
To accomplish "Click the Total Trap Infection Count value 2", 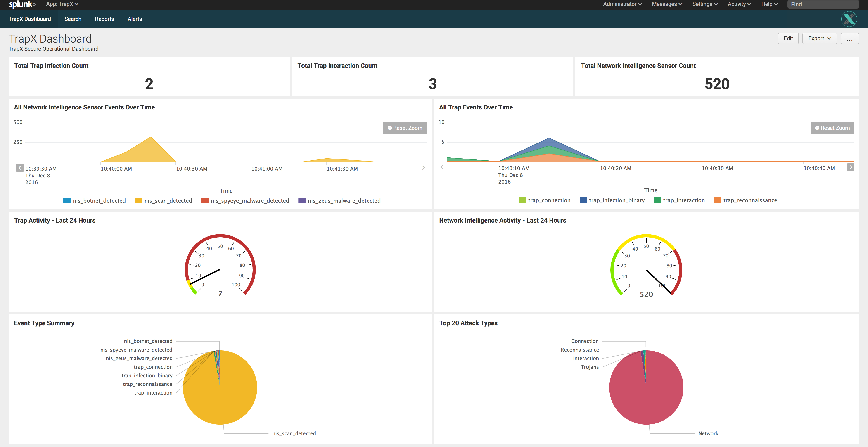I will (149, 84).
